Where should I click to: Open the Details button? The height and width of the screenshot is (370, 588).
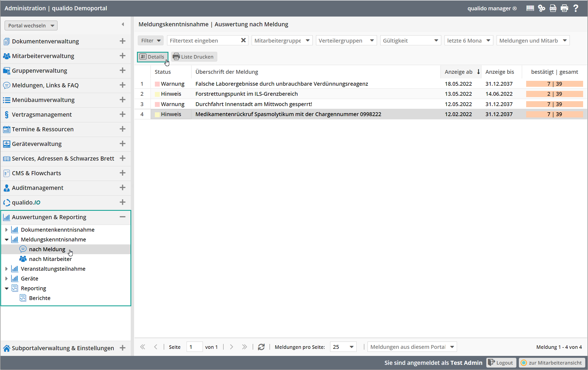(x=152, y=57)
